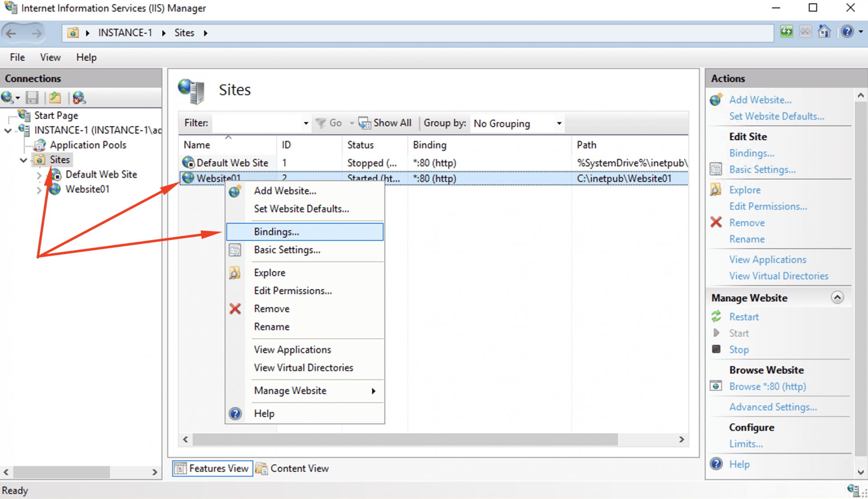Sort sites by the Name column header
The image size is (868, 499).
click(x=197, y=145)
